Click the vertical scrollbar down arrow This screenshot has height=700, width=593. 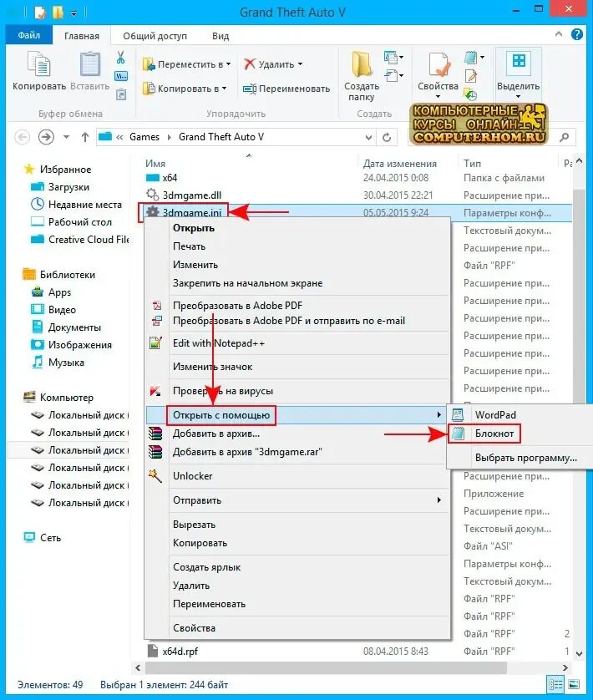(x=579, y=653)
